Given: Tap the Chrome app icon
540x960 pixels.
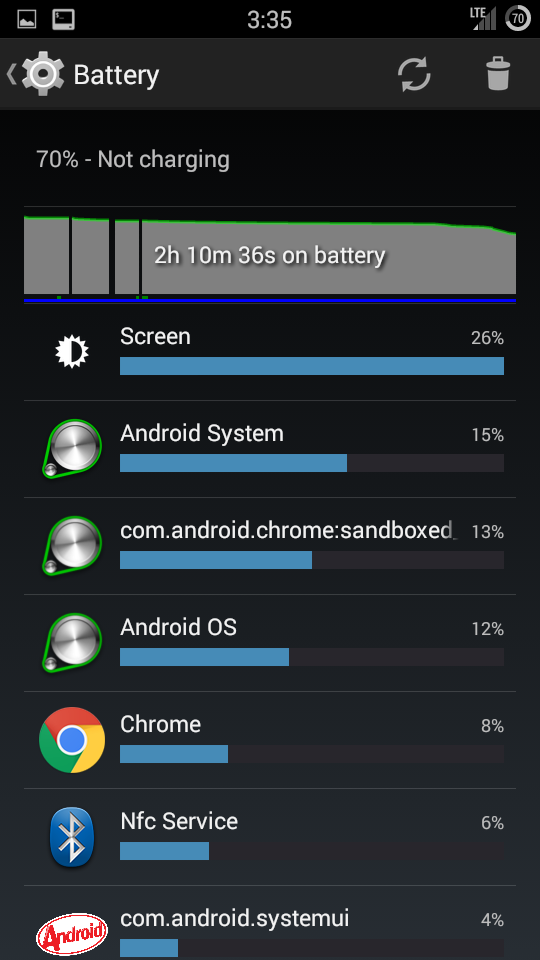Looking at the screenshot, I should 72,740.
